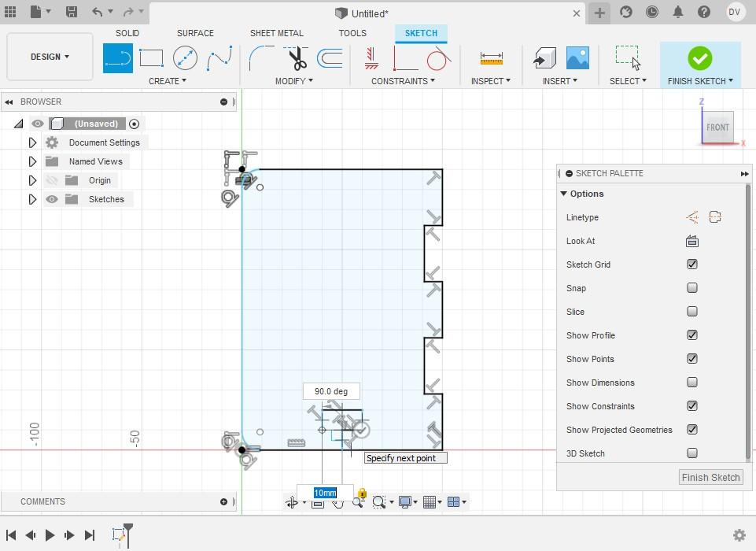This screenshot has height=551, width=756.
Task: Click the Save icon
Action: click(x=72, y=12)
